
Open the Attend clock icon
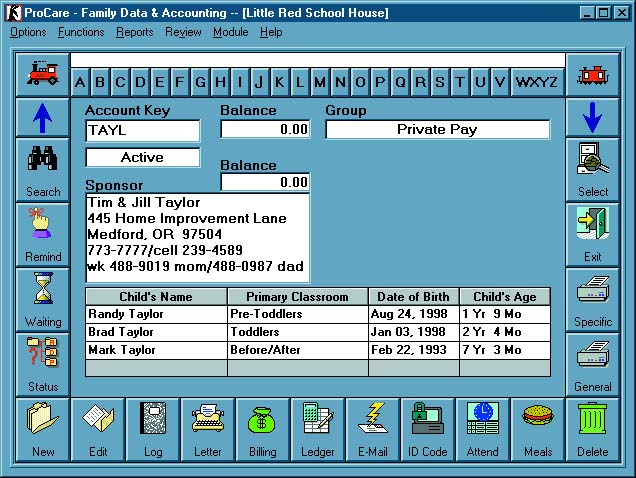click(x=483, y=428)
